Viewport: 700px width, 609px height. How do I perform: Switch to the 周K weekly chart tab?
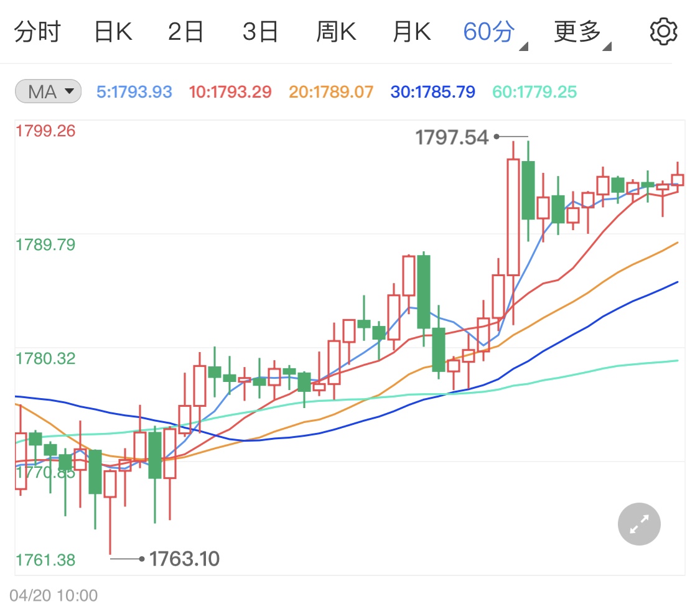pyautogui.click(x=336, y=30)
